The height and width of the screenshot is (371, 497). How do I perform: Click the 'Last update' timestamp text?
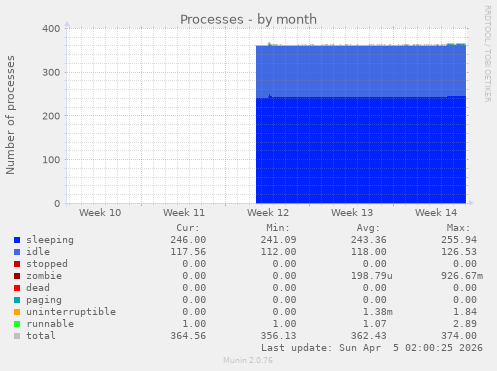[372, 348]
